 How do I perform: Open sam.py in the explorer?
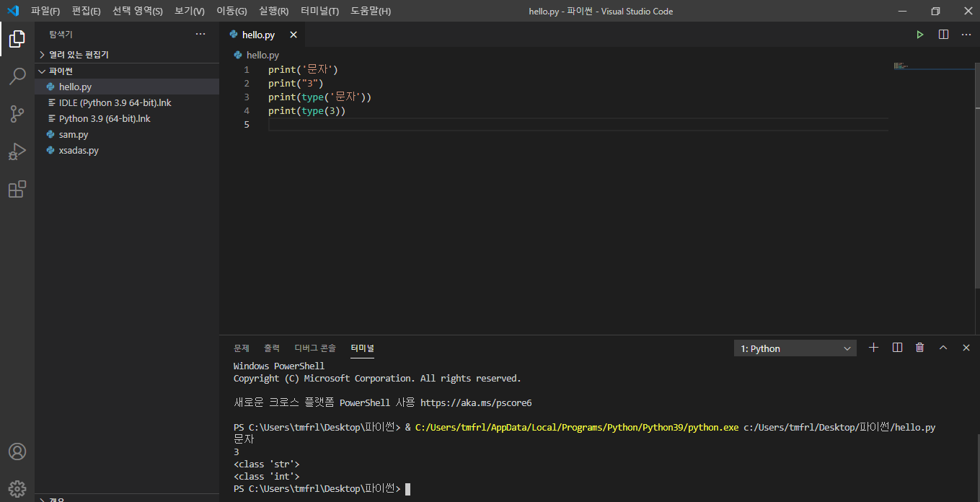pos(127,134)
